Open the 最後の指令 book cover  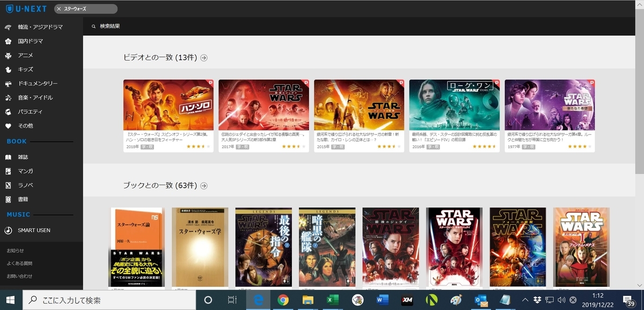[x=264, y=247]
